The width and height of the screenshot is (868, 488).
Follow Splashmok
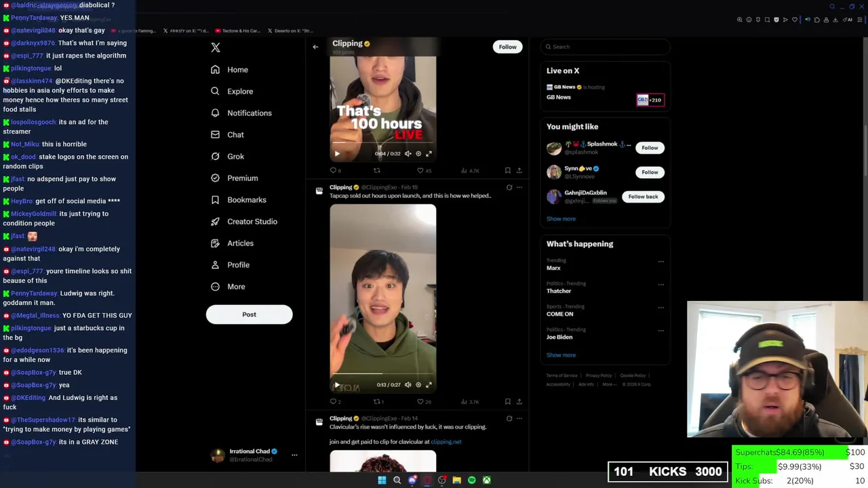tap(650, 148)
